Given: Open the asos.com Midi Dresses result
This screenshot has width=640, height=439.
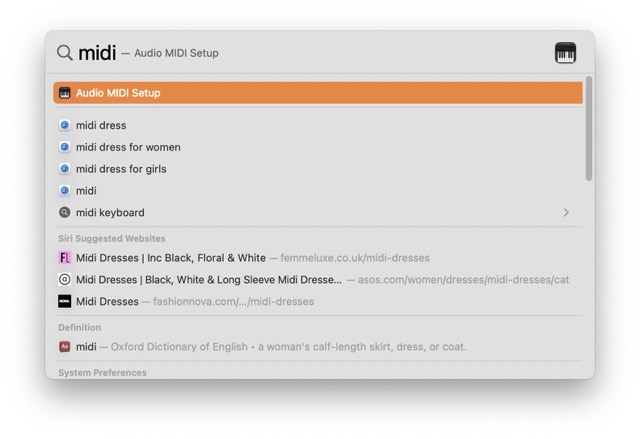Looking at the screenshot, I should (208, 280).
